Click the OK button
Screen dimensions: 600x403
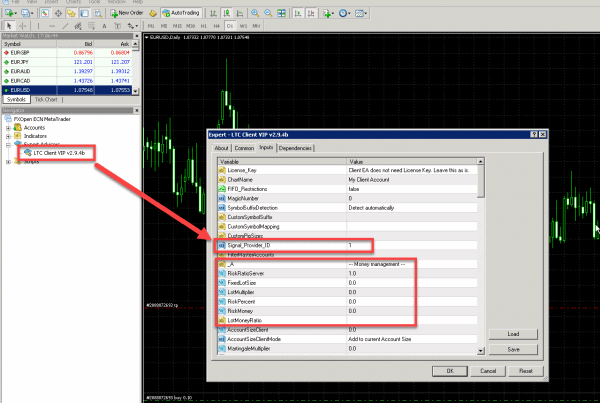coord(450,371)
